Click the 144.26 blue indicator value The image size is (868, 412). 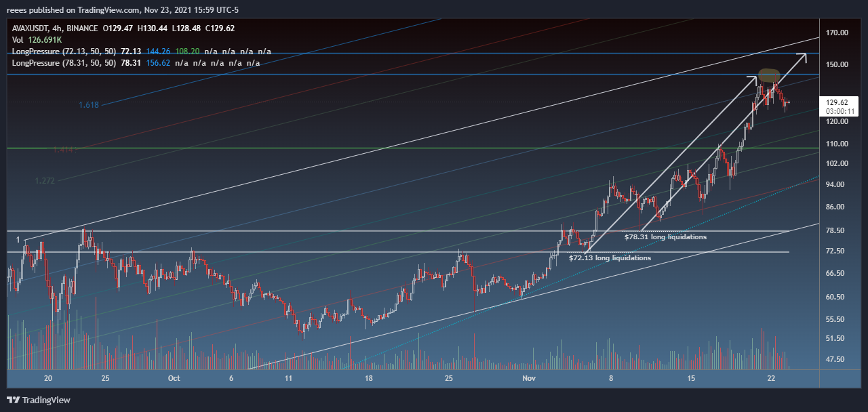click(157, 52)
